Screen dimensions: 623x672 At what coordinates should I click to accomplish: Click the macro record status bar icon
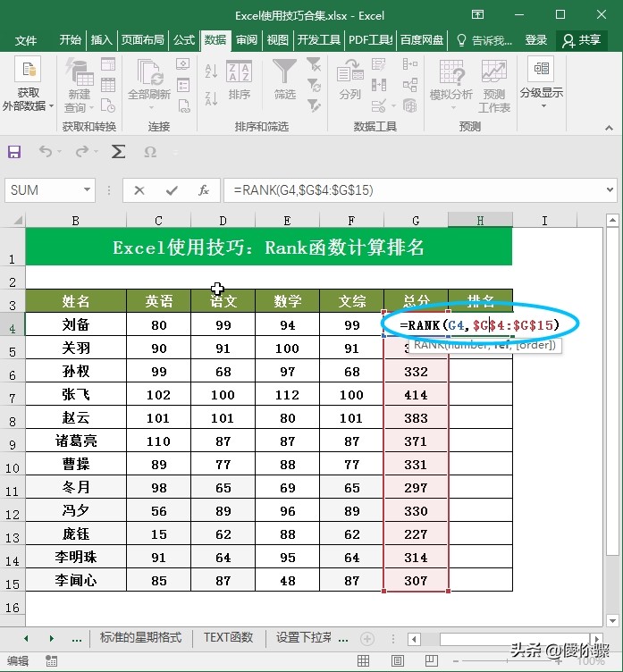tap(51, 661)
